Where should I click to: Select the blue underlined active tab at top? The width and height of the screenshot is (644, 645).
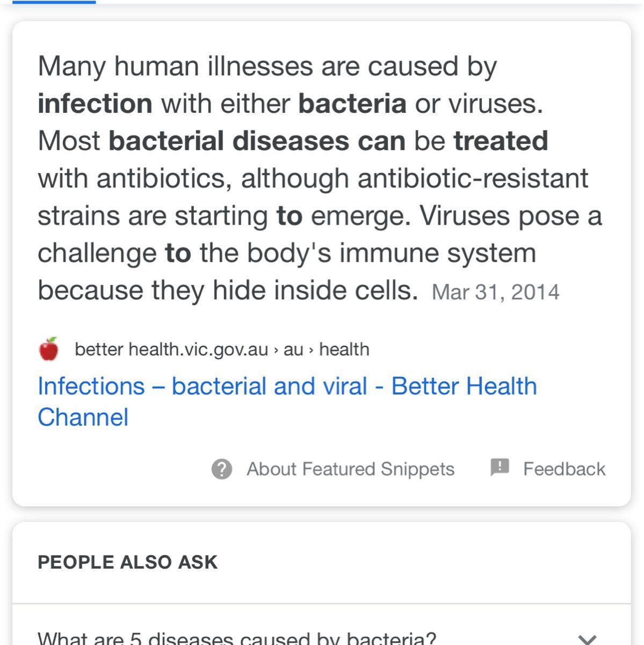[x=54, y=2]
